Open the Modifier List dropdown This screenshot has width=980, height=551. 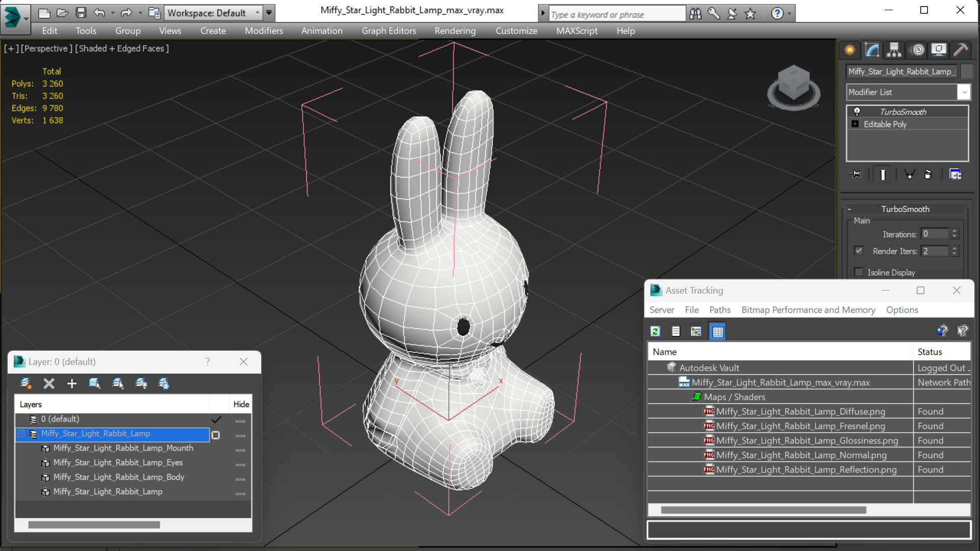pos(963,92)
